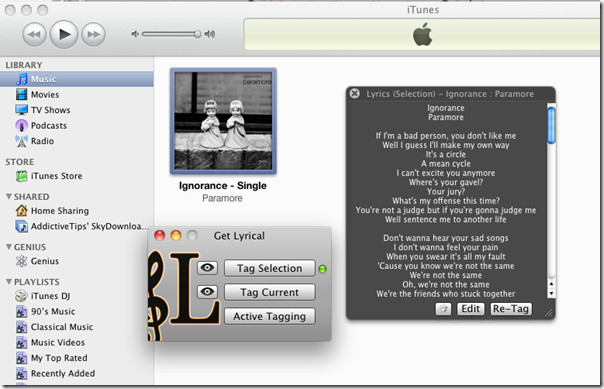Click Edit in the Lyrics panel
Viewport: 604px width, 389px height.
(470, 309)
